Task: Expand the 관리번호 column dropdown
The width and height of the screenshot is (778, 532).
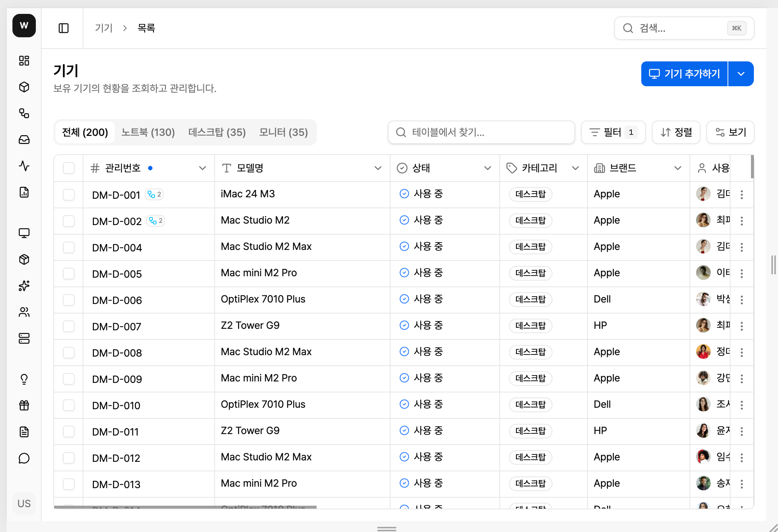Action: click(x=203, y=168)
